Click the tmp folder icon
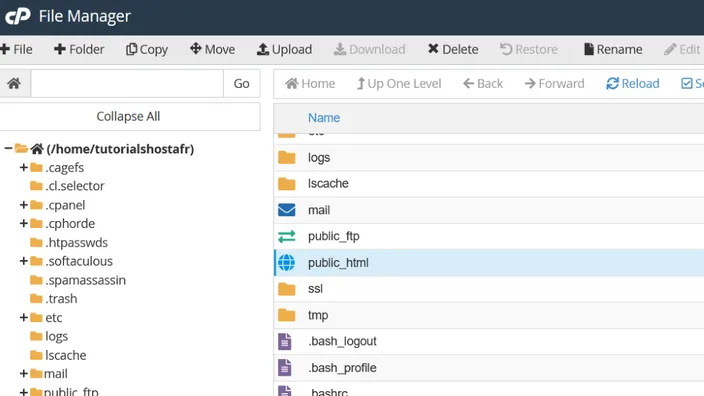Image resolution: width=704 pixels, height=396 pixels. tap(286, 315)
